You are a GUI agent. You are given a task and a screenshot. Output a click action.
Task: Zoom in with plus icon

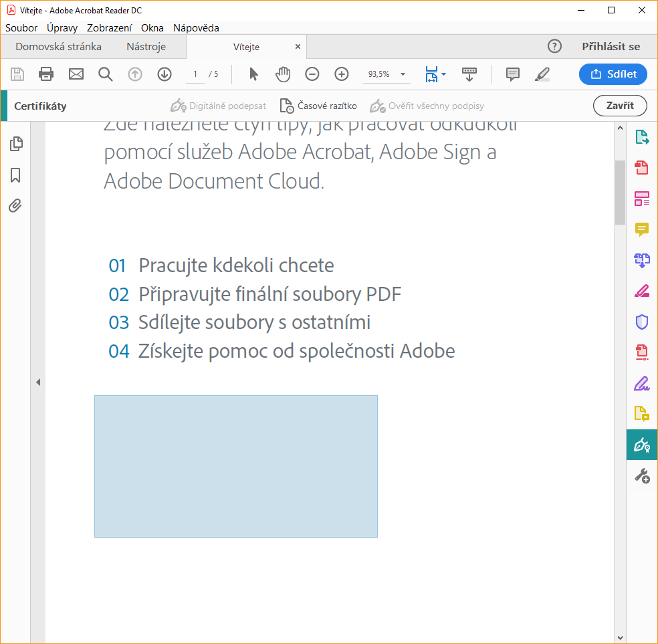point(342,74)
